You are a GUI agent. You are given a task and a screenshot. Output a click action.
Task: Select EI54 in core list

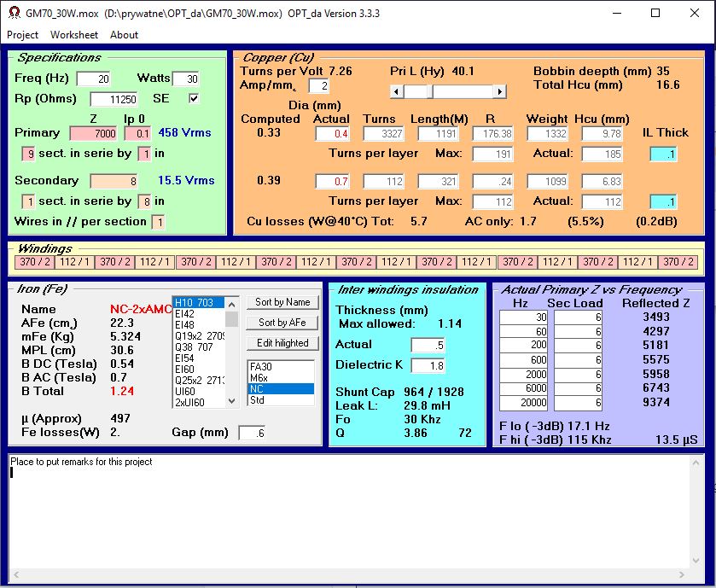point(199,358)
